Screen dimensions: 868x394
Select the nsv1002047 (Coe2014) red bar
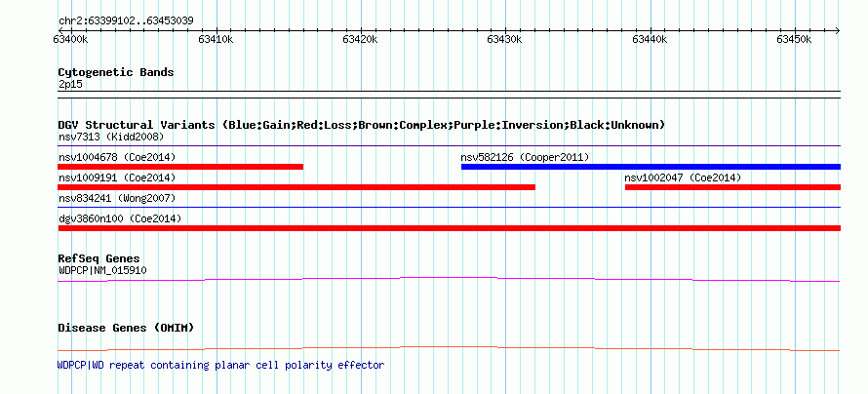pos(733,187)
